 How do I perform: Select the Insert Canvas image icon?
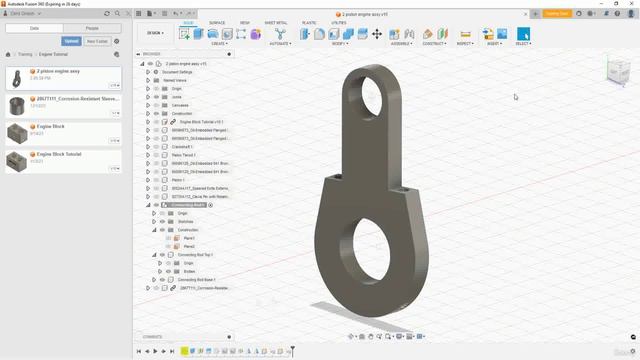click(x=502, y=34)
